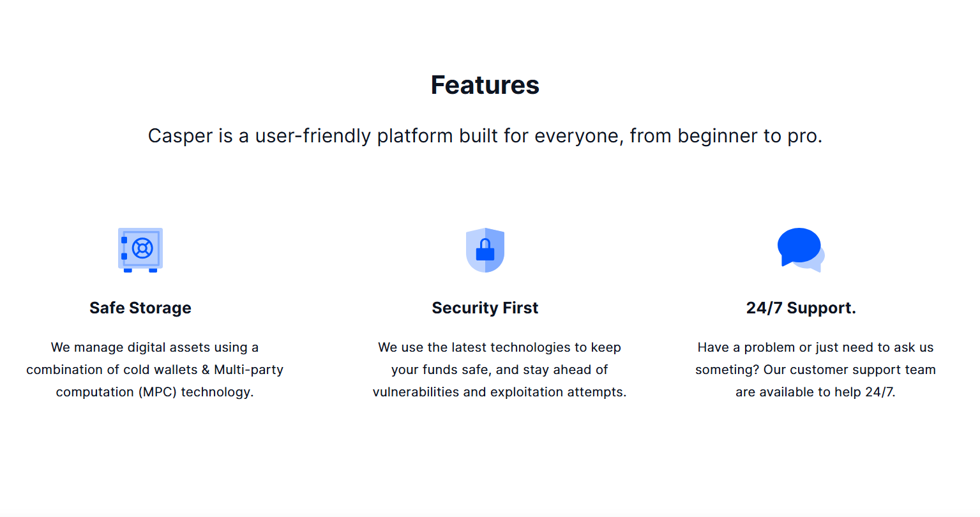Click the dark blue main speech bubble
This screenshot has width=980, height=517.
799,246
